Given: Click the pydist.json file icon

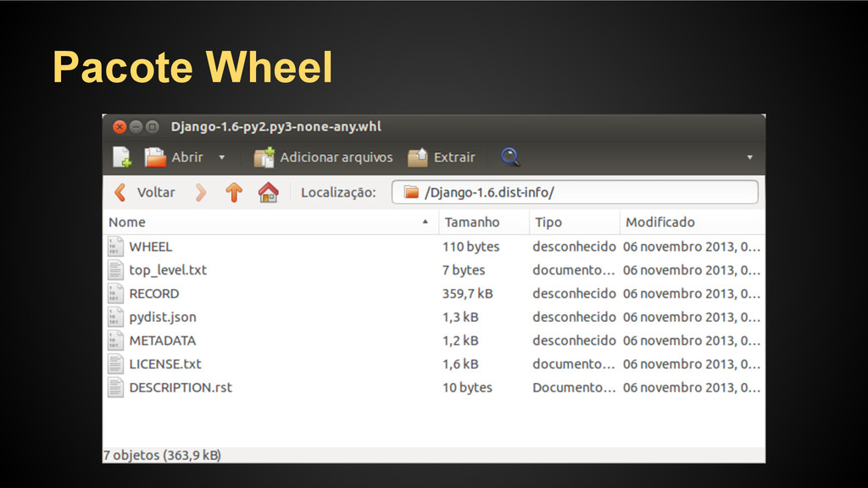Looking at the screenshot, I should (x=115, y=317).
